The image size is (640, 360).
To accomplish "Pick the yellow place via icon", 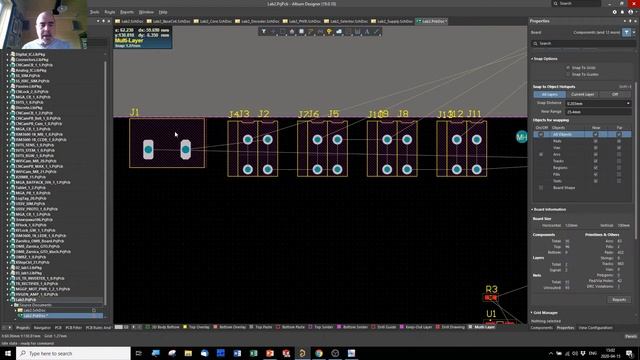I will (329, 31).
